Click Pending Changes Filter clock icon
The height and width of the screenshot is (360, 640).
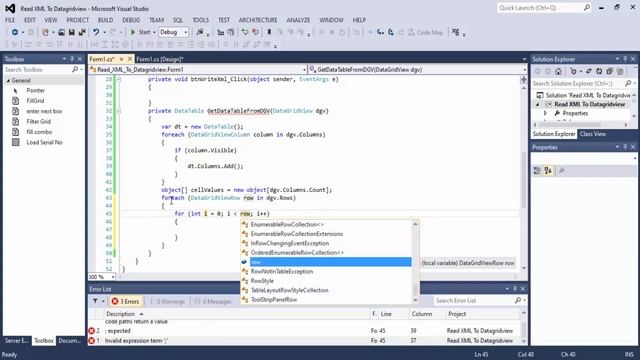(x=573, y=71)
